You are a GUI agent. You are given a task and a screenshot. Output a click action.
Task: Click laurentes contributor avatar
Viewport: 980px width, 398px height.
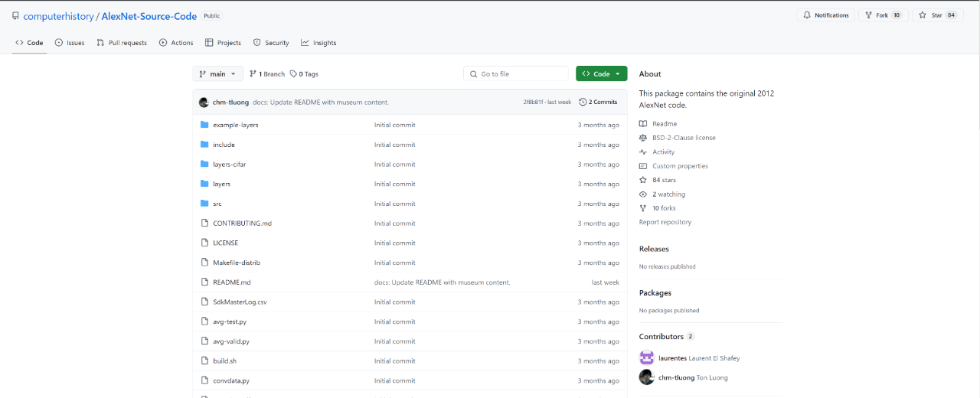pyautogui.click(x=647, y=358)
